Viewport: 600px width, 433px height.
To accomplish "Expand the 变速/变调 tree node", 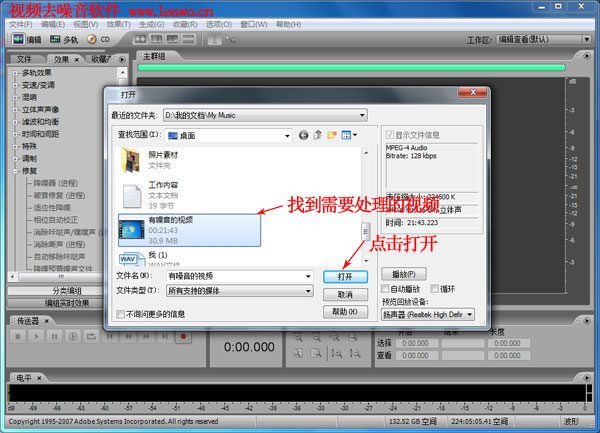I will click(15, 85).
